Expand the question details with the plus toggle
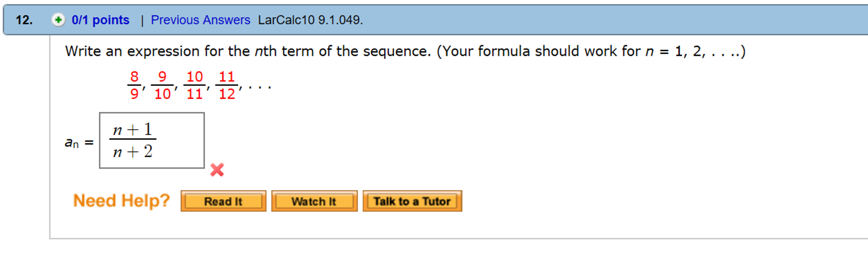Image resolution: width=868 pixels, height=258 pixels. pos(58,20)
